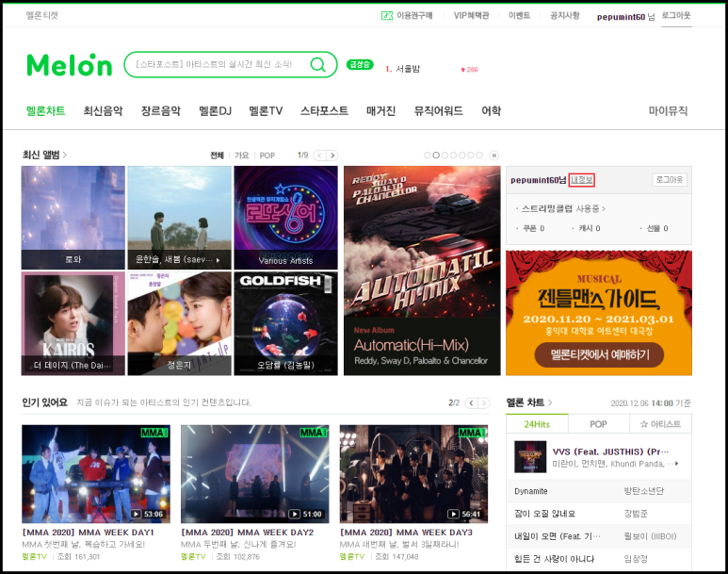Open 어학 menu
Screen dimensions: 728x574
point(492,111)
